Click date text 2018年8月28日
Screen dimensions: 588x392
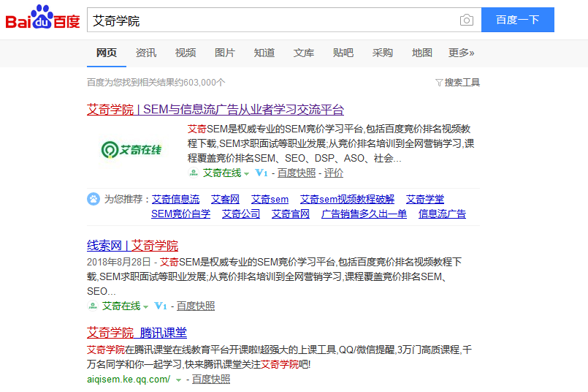pyautogui.click(x=118, y=262)
